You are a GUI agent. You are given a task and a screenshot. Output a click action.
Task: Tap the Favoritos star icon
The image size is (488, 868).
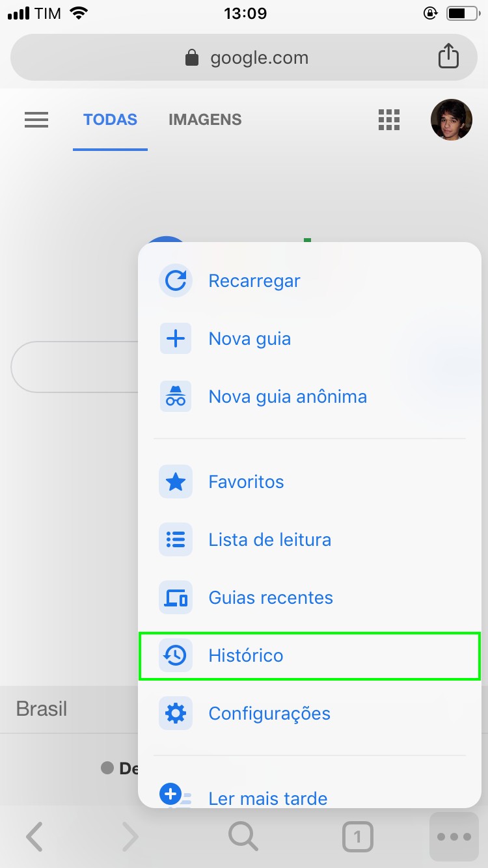click(176, 482)
